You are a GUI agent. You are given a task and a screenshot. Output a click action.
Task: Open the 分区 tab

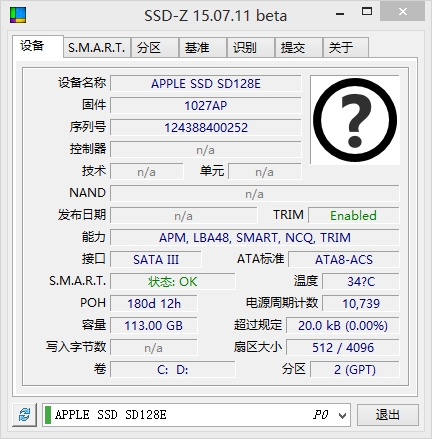click(x=155, y=48)
